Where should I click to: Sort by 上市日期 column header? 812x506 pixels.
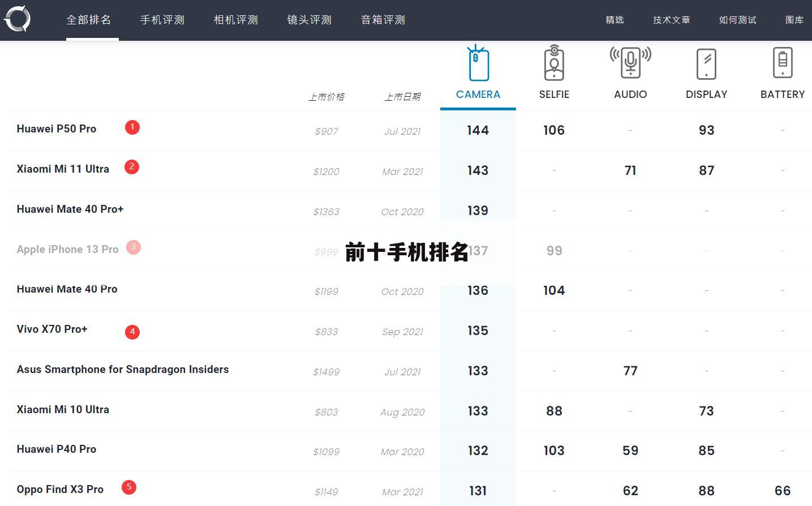402,97
